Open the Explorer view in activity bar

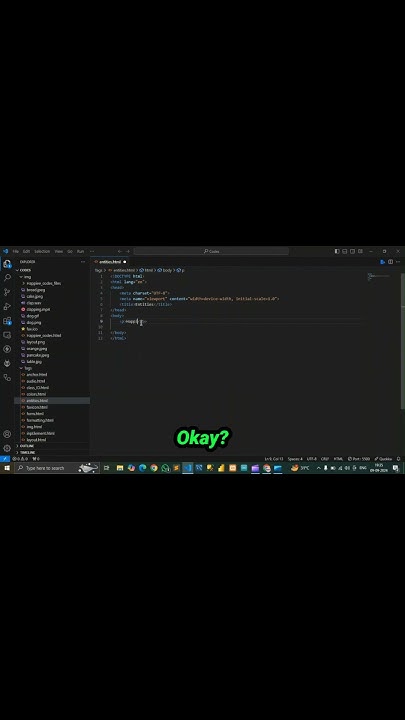[7, 264]
